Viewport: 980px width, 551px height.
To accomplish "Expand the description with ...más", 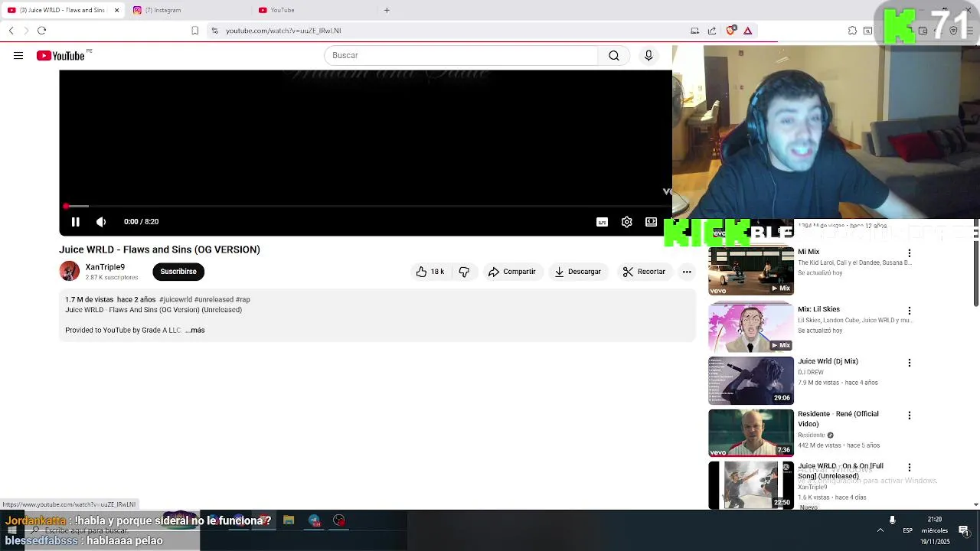I will click(195, 331).
